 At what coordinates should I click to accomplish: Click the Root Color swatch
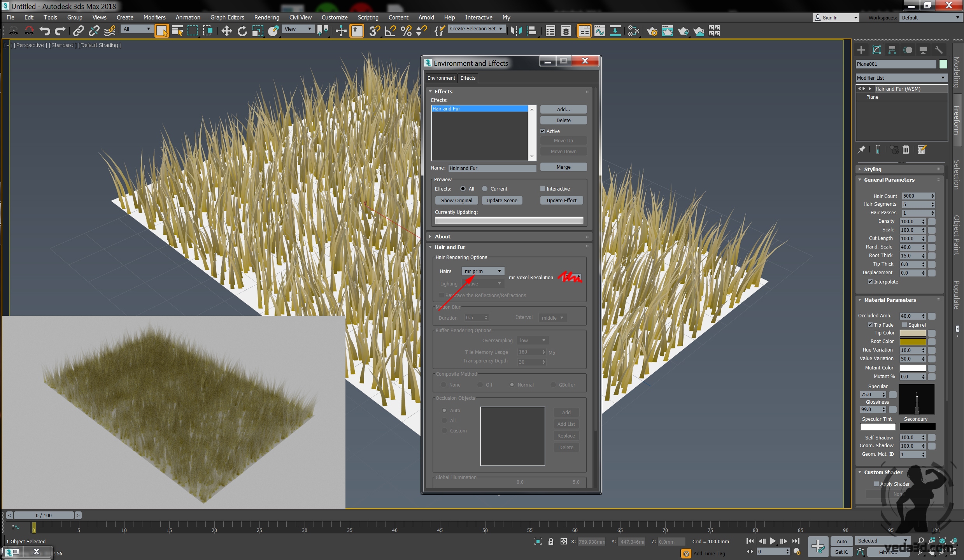click(x=910, y=341)
